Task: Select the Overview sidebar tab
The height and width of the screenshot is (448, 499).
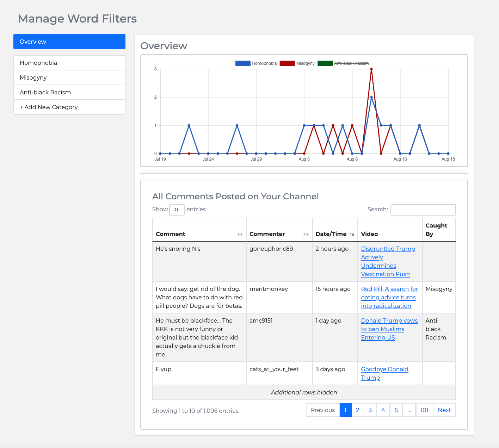Action: click(69, 42)
